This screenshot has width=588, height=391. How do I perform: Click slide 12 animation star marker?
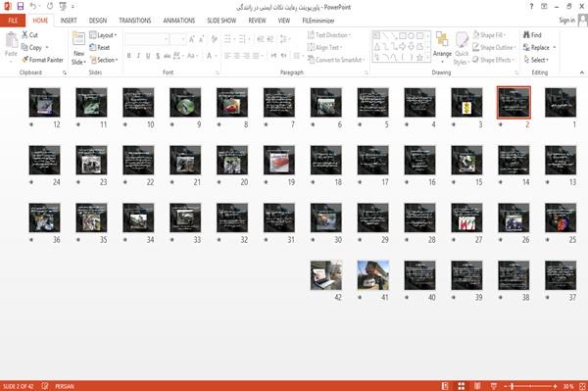(x=31, y=124)
